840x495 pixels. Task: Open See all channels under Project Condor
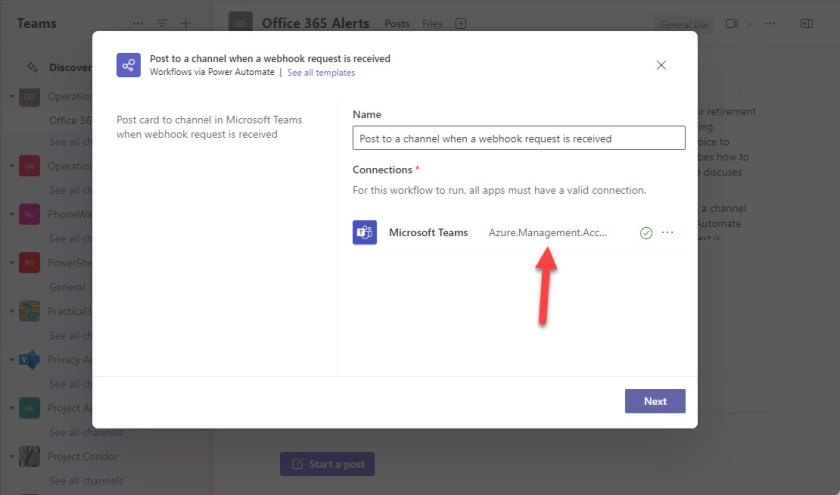pyautogui.click(x=86, y=481)
